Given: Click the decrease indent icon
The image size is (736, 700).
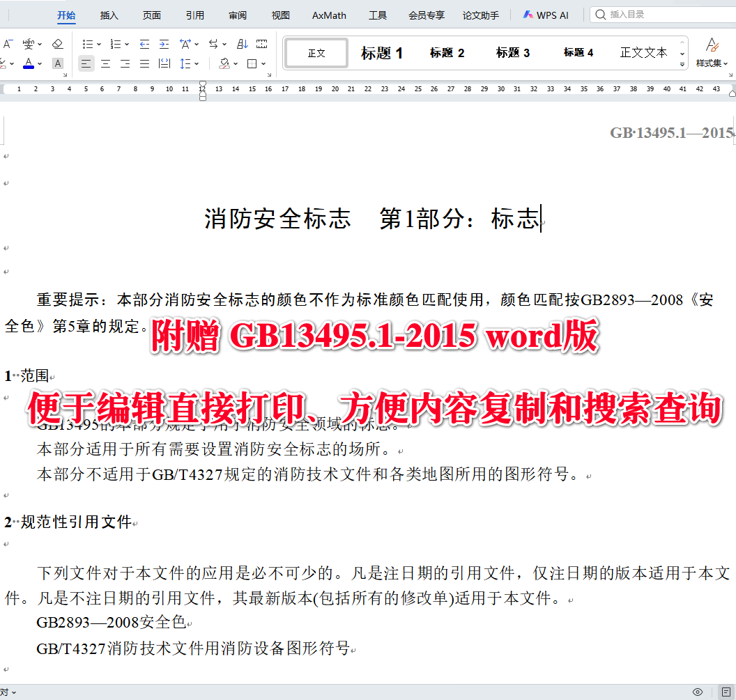Looking at the screenshot, I should pos(144,43).
